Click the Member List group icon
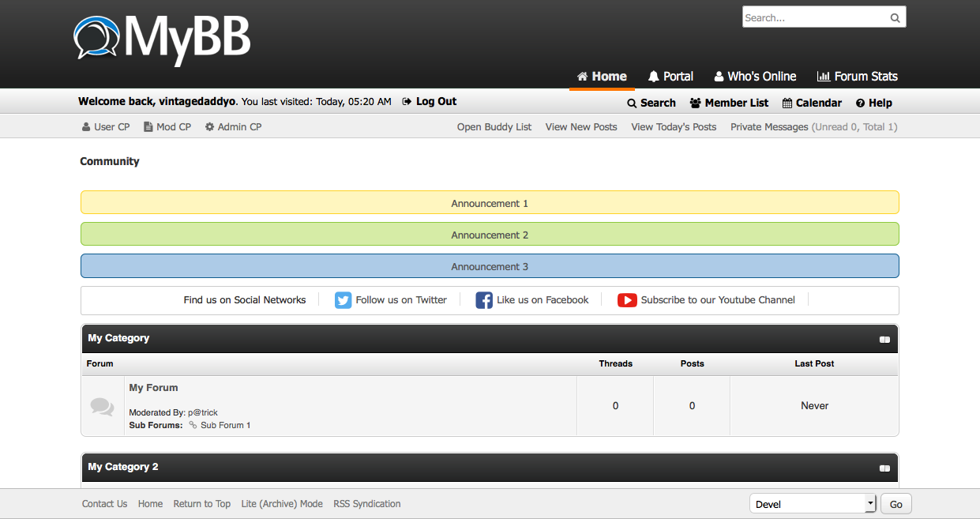The height and width of the screenshot is (519, 980). [696, 103]
